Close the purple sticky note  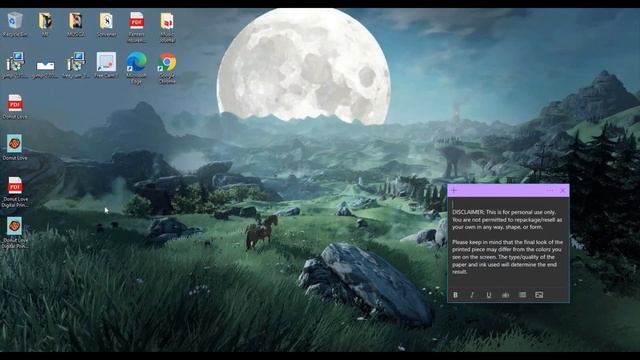click(563, 190)
